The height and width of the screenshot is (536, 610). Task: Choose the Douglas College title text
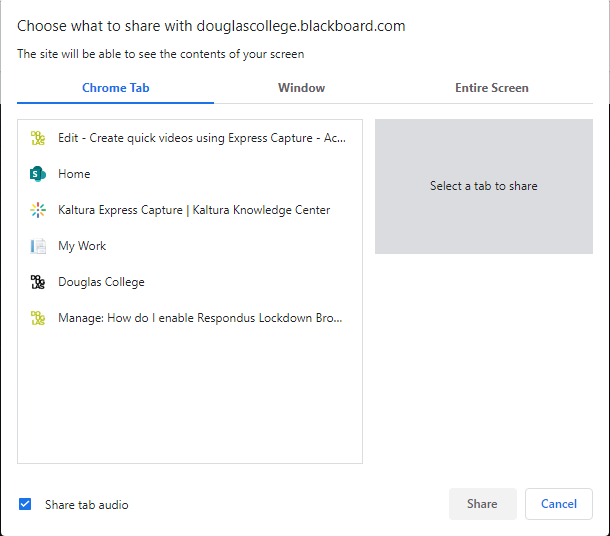point(101,282)
